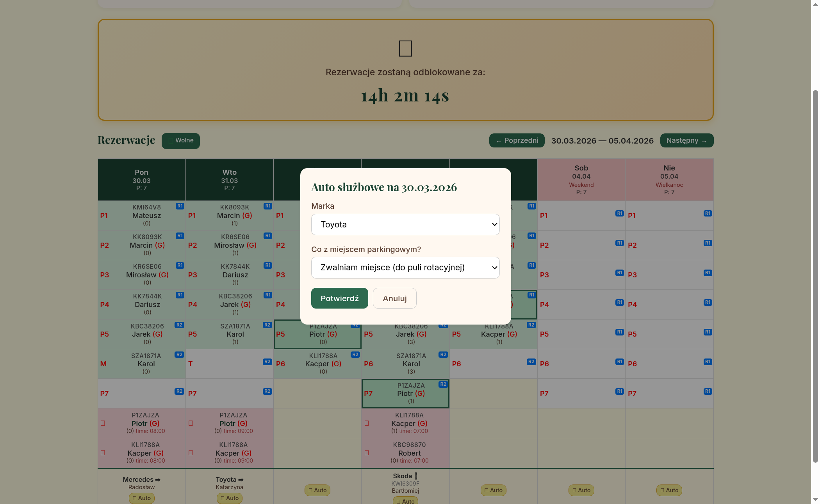Select the Pon 30.03 column header
820x504 pixels.
point(141,179)
